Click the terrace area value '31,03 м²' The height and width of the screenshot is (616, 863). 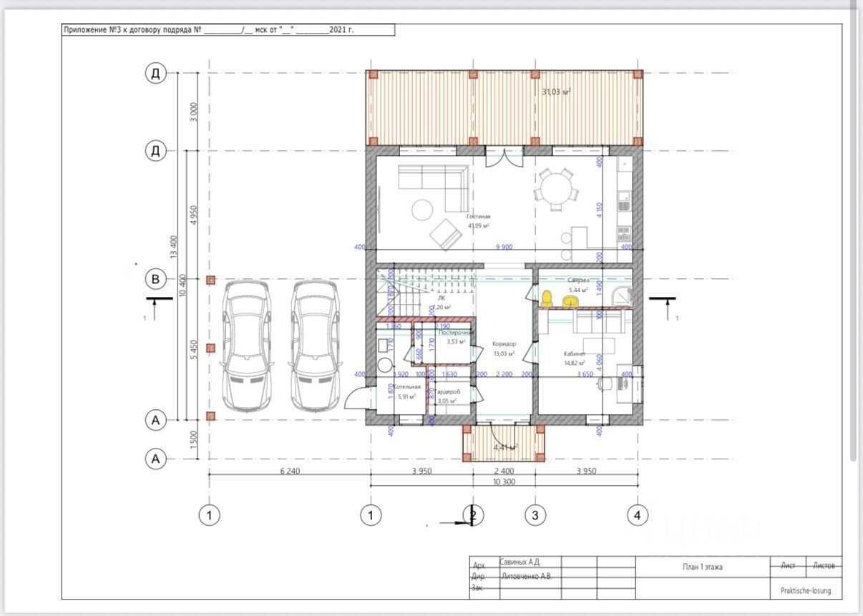click(556, 92)
